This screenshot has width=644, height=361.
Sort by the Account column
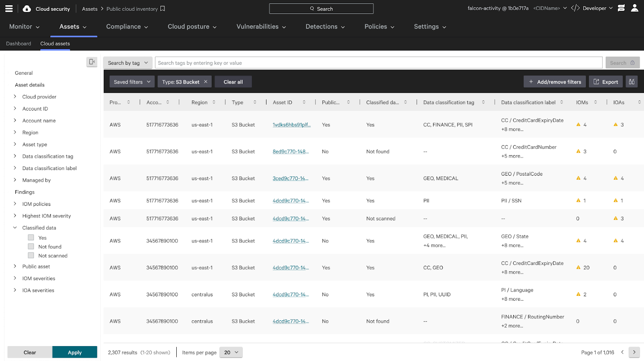point(168,102)
